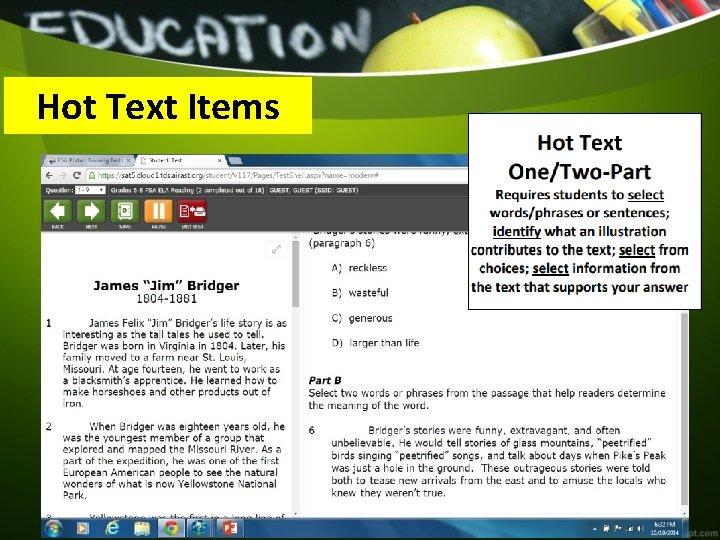Viewport: 720px width, 540px height.
Task: Click the browser back arrow
Action: [x=50, y=175]
